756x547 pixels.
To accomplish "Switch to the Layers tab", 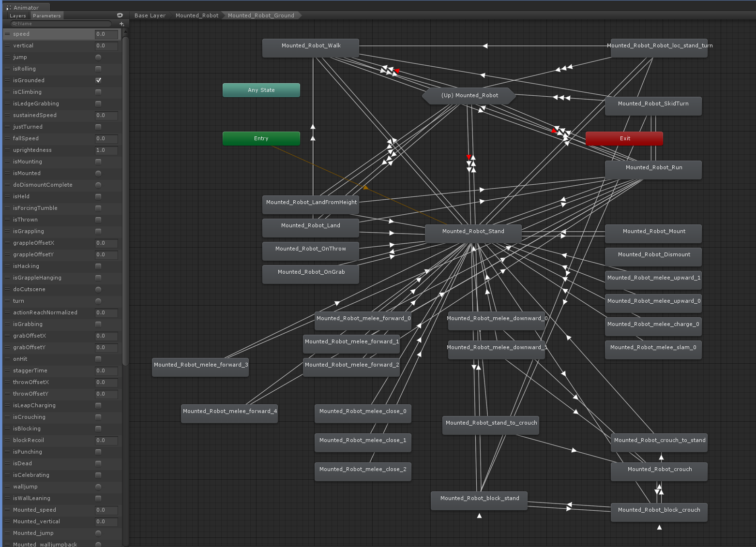I will click(x=18, y=15).
